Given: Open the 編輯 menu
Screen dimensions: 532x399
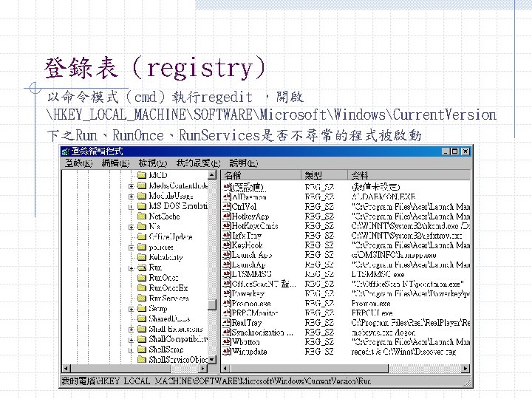Looking at the screenshot, I should (115, 163).
